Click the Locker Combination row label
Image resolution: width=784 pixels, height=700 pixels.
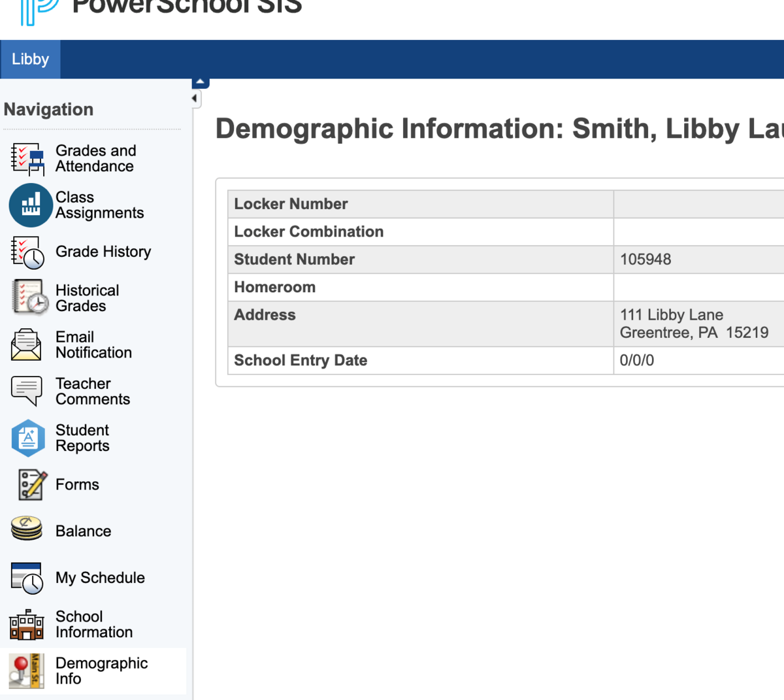click(x=308, y=231)
